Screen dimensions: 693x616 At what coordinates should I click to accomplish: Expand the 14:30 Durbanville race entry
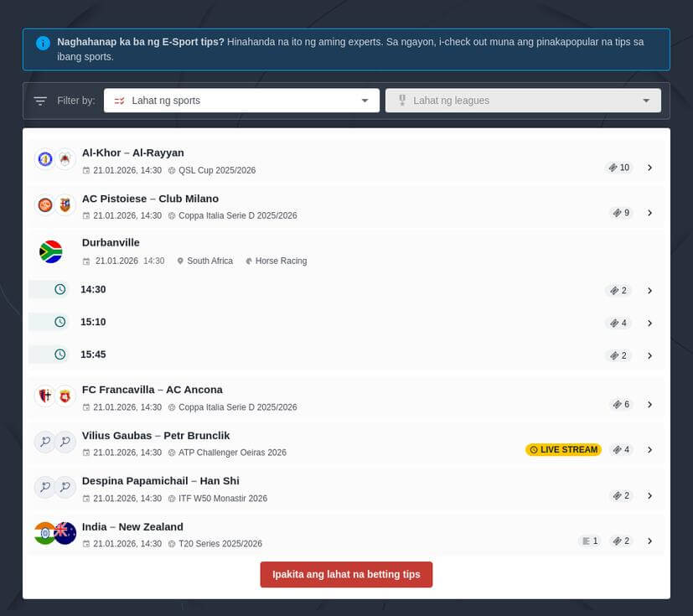coord(650,290)
